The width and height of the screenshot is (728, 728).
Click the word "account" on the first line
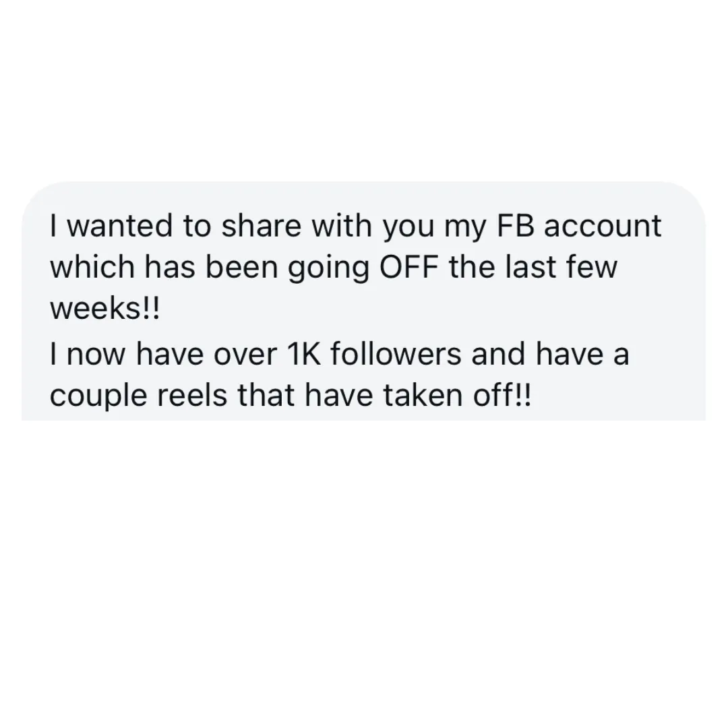click(602, 226)
